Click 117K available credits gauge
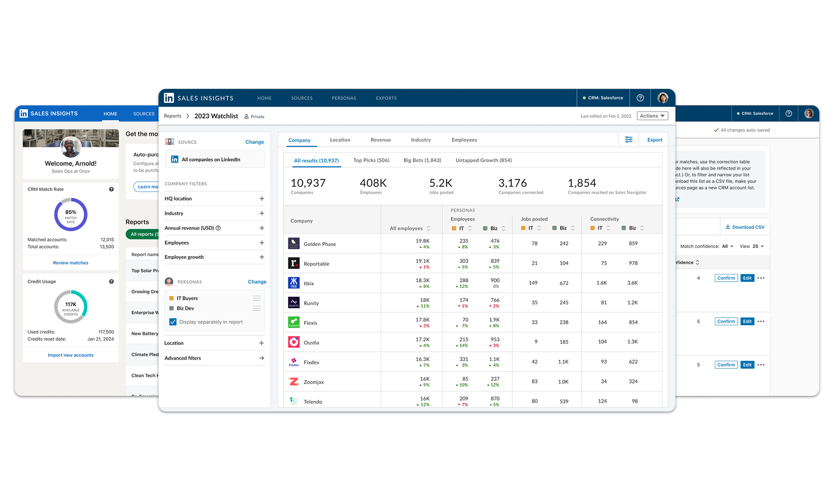This screenshot has height=504, width=834. tap(71, 307)
